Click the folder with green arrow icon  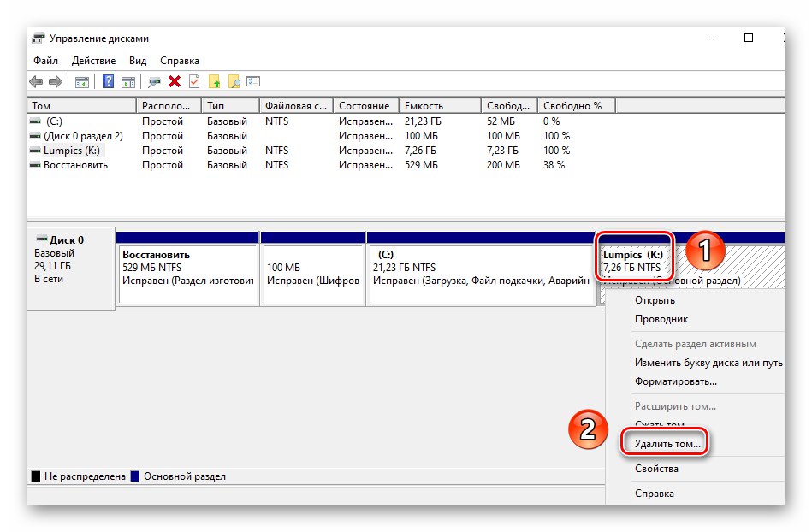215,82
